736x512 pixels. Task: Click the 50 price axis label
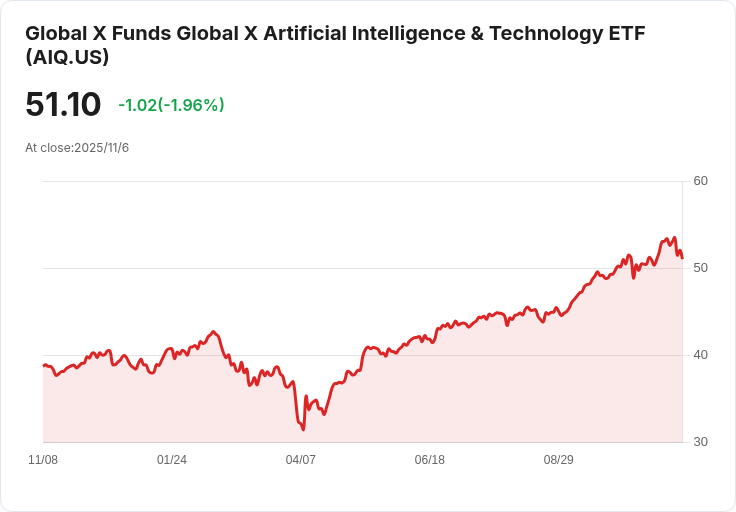tap(700, 268)
